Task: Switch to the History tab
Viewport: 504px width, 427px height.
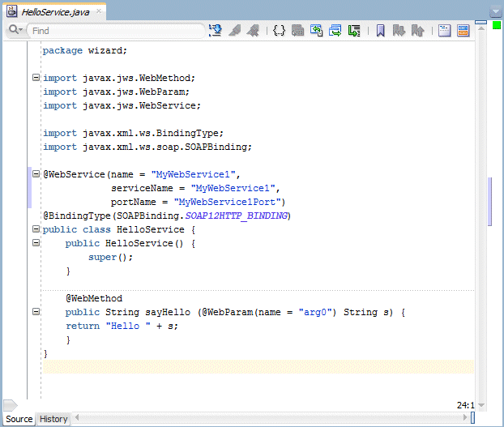Action: [53, 419]
